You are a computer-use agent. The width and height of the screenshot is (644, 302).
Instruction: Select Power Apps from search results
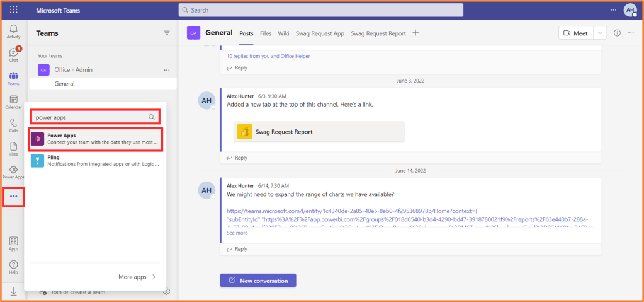pyautogui.click(x=96, y=139)
